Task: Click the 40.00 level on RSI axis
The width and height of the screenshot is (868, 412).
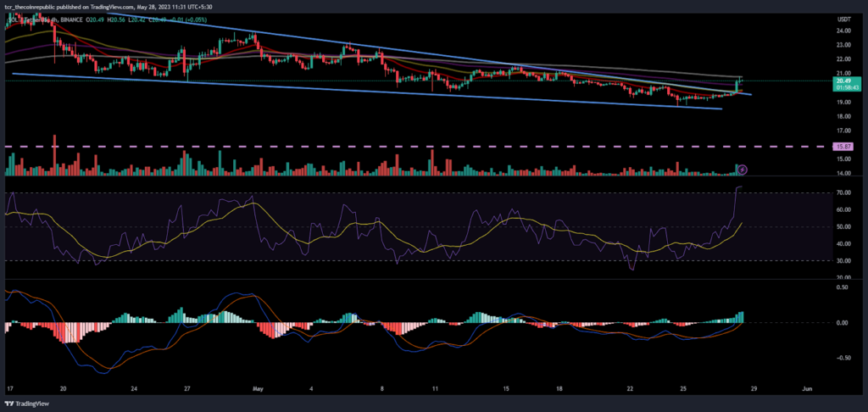Action: point(845,243)
